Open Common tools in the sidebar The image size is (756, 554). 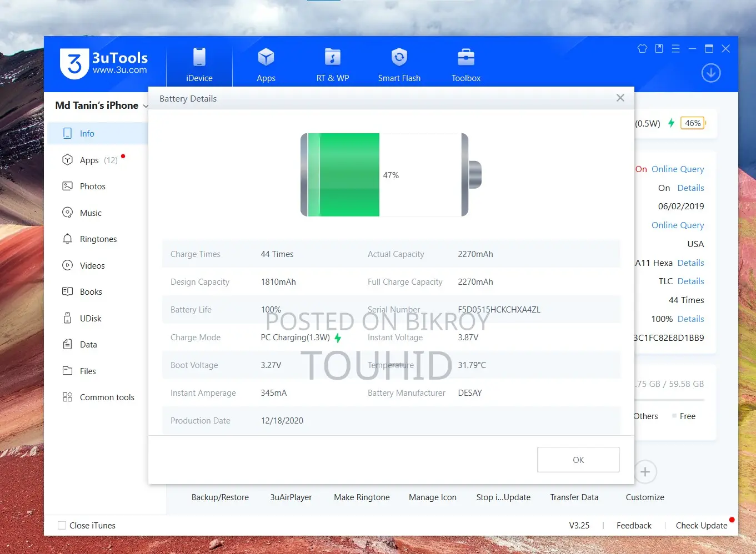(98, 397)
